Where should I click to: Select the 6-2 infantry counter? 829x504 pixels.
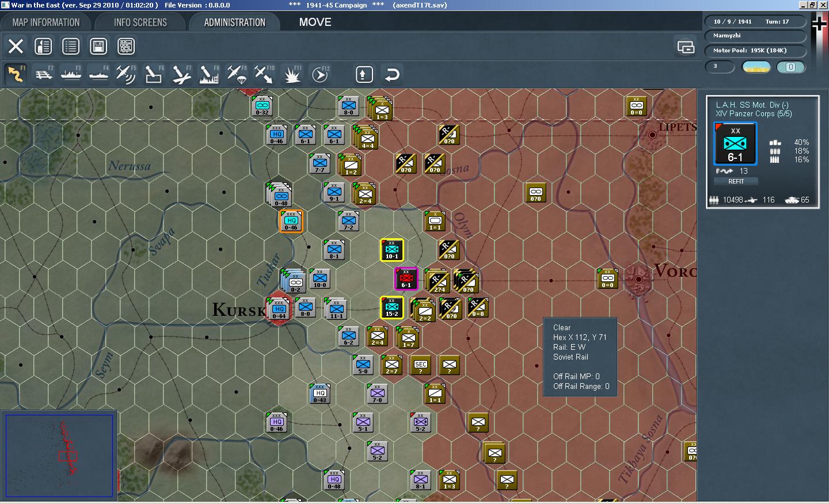pyautogui.click(x=349, y=337)
